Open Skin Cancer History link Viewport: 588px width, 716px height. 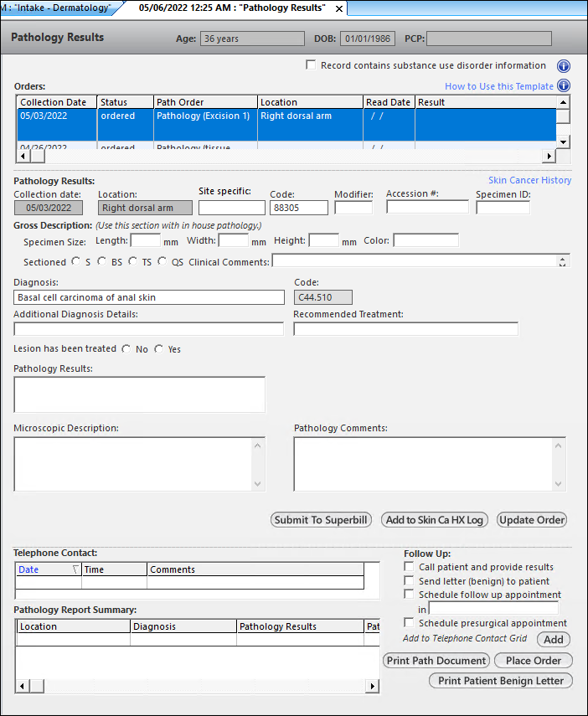(529, 180)
